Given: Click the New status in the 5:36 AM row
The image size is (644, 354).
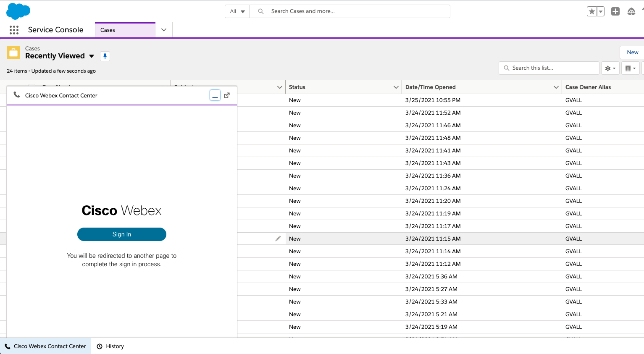Looking at the screenshot, I should (x=295, y=277).
